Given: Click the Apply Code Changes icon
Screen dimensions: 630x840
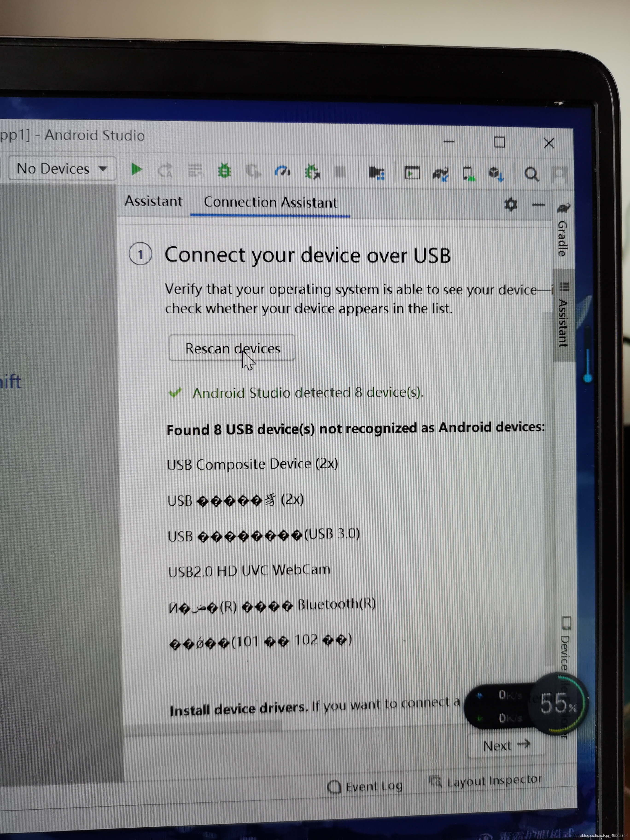Looking at the screenshot, I should click(195, 171).
